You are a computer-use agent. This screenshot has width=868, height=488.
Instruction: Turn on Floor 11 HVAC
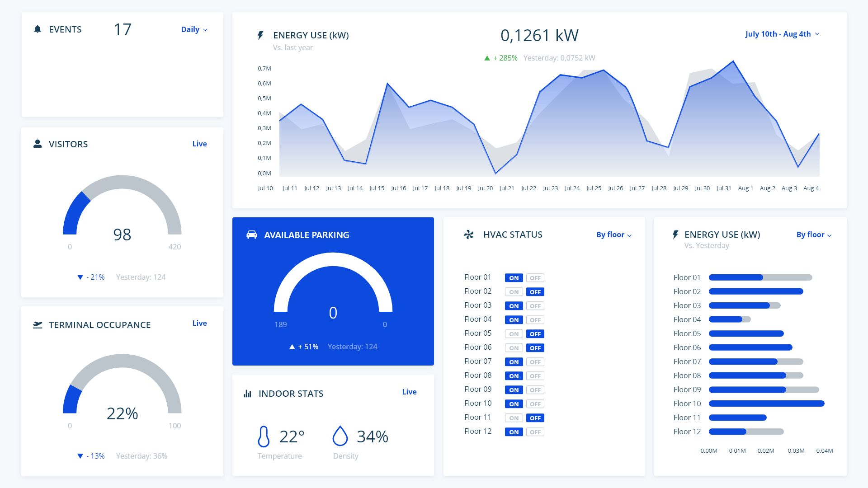point(514,418)
